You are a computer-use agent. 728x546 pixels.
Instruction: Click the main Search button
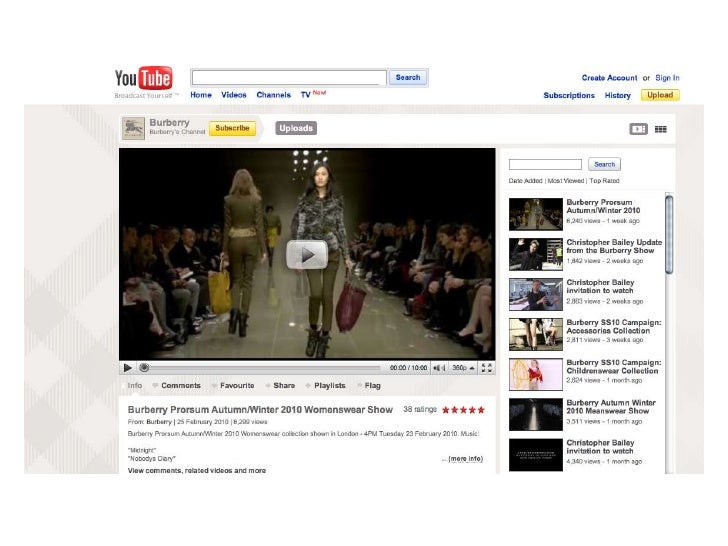408,78
